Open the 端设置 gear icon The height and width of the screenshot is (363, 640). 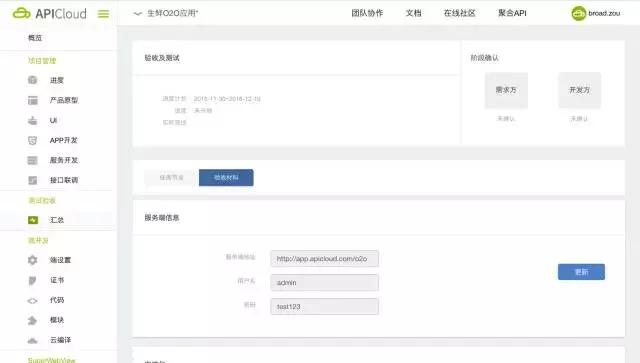pos(33,260)
